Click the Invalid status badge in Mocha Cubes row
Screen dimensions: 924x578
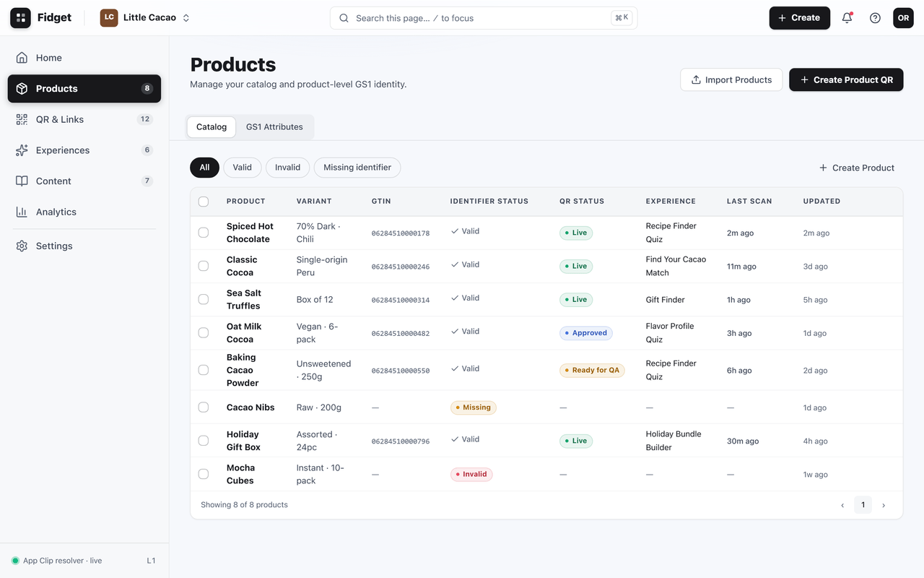coord(471,474)
